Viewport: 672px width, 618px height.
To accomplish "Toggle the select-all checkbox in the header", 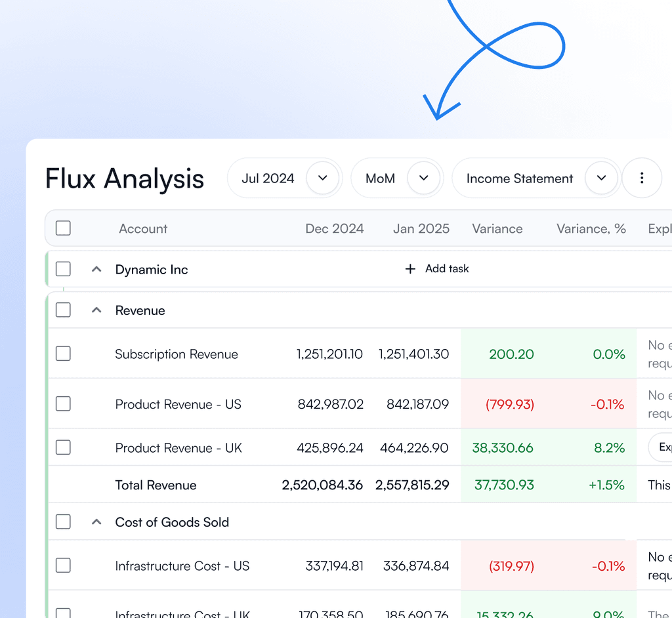I will tap(63, 228).
